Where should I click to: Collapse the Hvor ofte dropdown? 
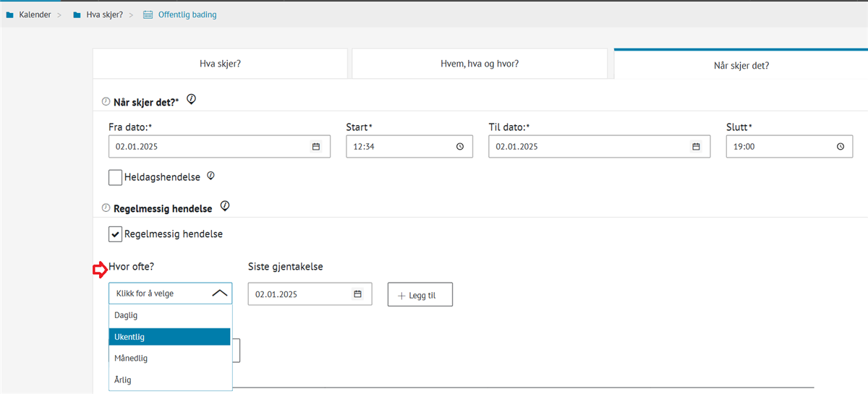click(220, 294)
